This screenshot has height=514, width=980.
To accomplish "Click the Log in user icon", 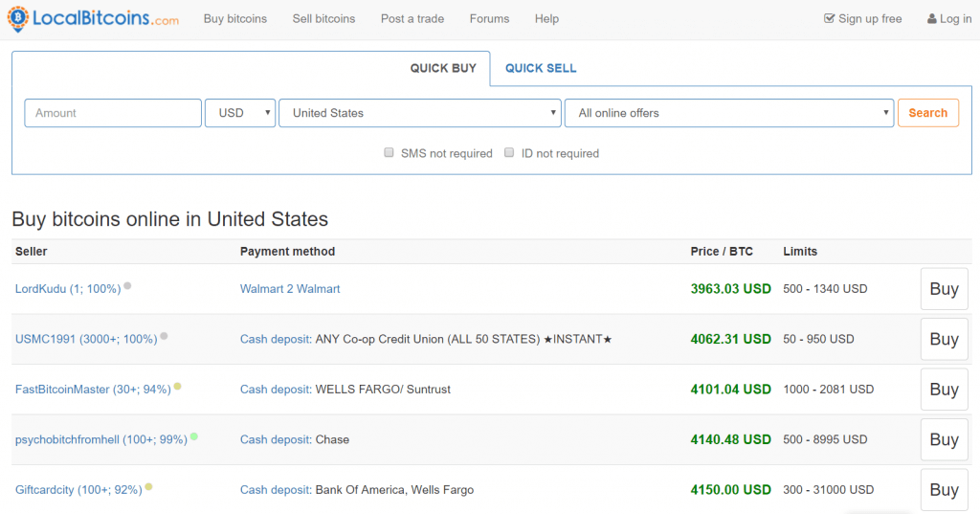I will point(931,19).
